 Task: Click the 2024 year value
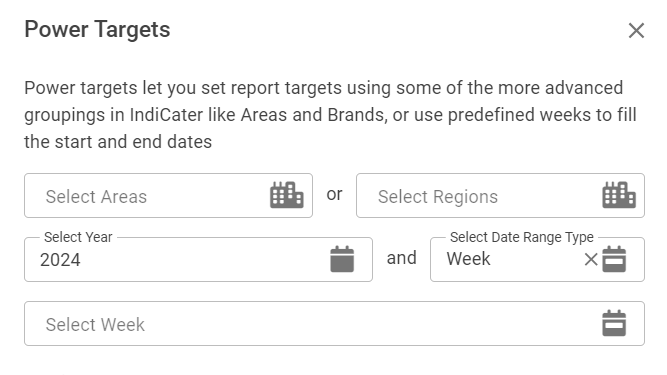click(60, 260)
